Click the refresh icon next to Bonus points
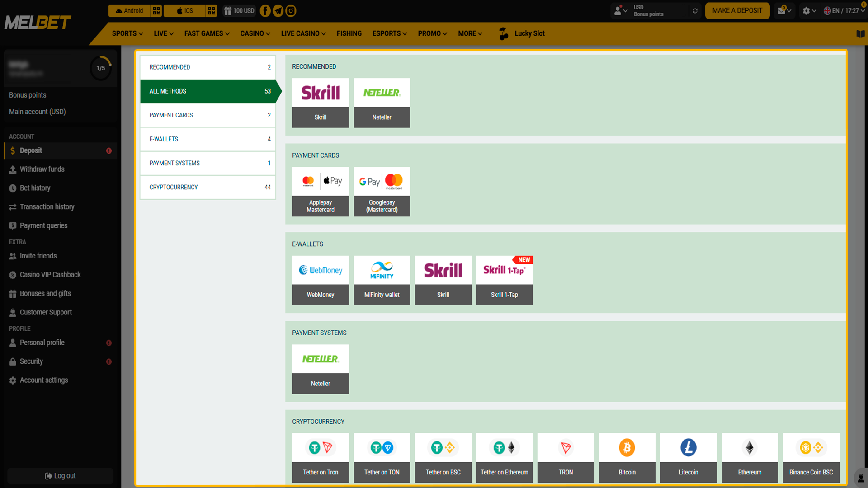Screen dimensions: 868x488 695,10
